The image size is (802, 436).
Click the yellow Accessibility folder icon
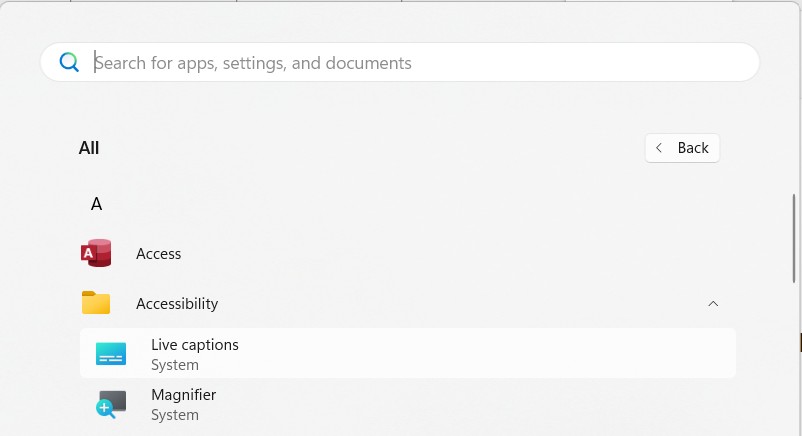click(x=96, y=303)
